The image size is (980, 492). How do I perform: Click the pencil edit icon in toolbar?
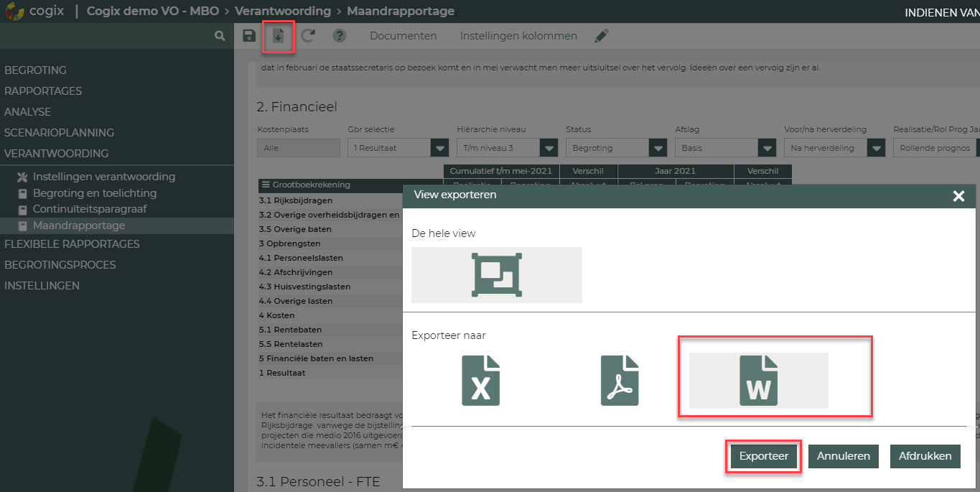click(602, 36)
